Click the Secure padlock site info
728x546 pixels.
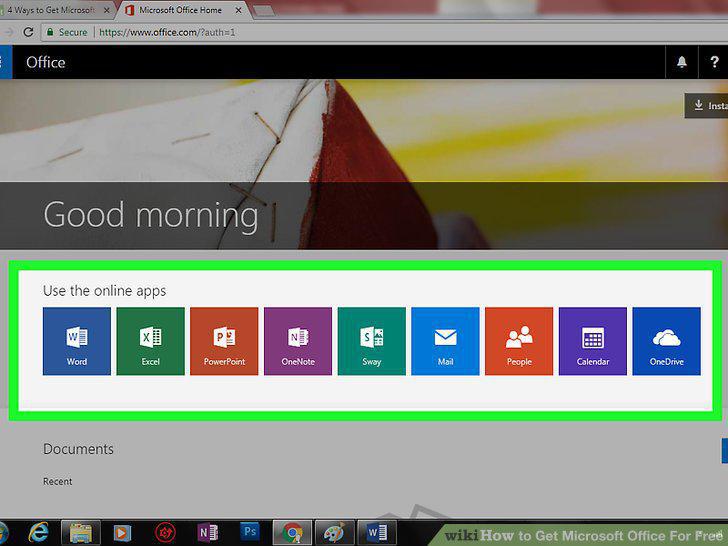click(x=67, y=32)
